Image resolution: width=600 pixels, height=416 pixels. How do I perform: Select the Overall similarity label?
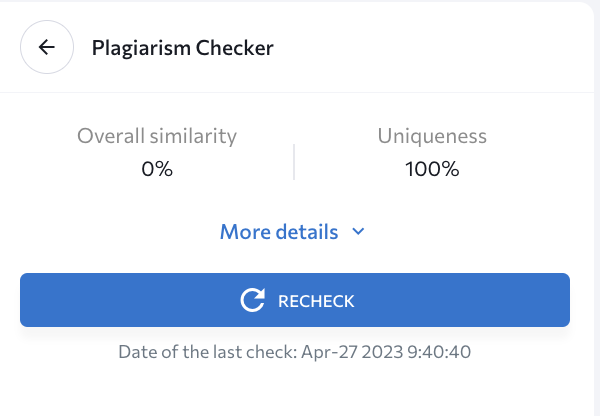point(157,136)
